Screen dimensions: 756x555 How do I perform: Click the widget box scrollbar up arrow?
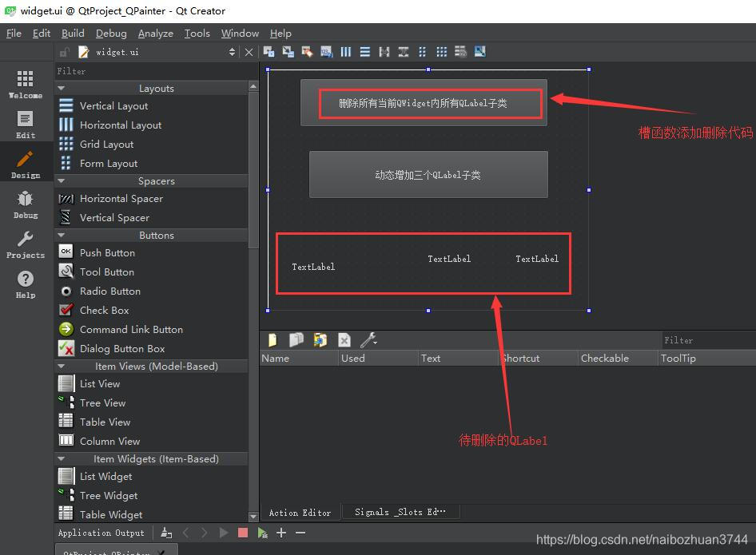[x=253, y=86]
